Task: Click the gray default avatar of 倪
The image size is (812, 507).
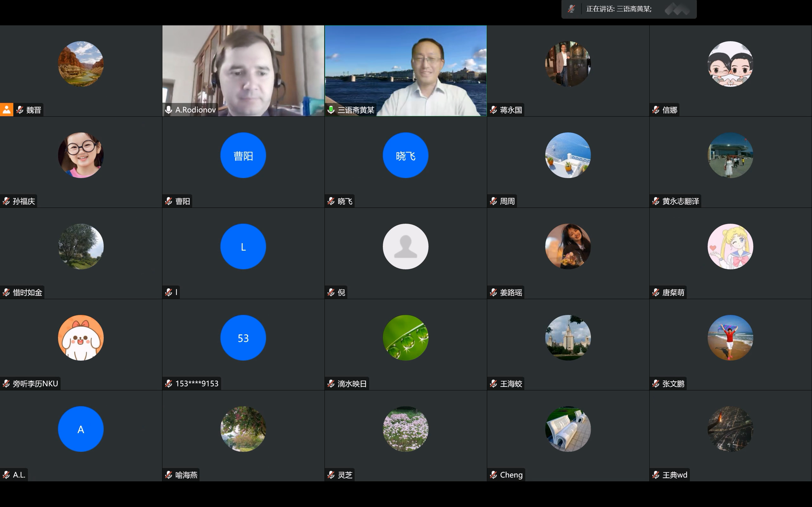Action: (405, 247)
